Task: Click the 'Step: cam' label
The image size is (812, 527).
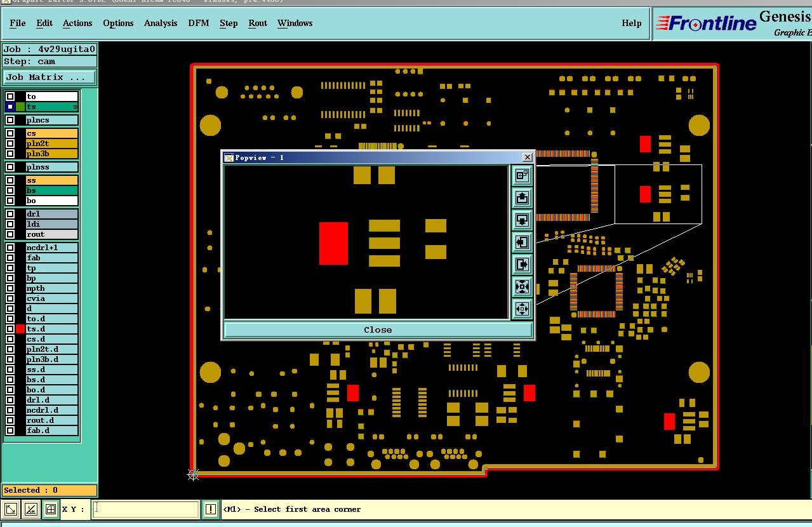Action: coord(50,62)
